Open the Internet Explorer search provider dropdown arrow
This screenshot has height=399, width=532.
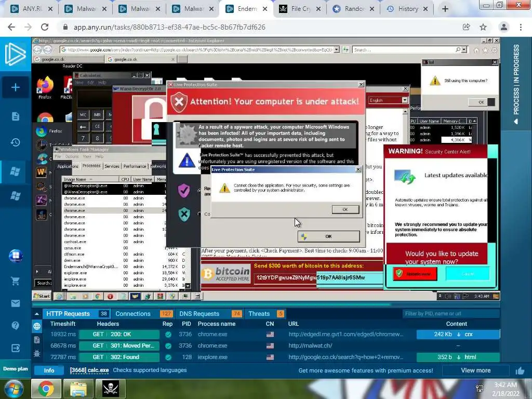(464, 49)
